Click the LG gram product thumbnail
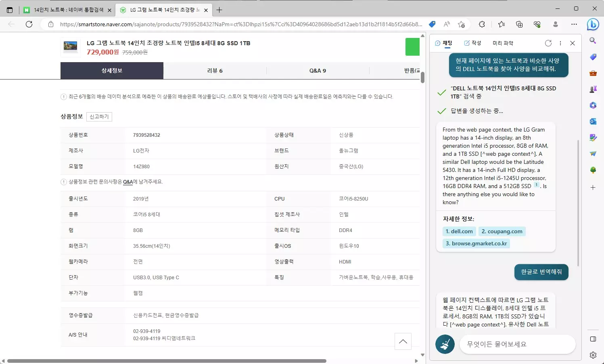604x364 pixels. click(x=71, y=47)
